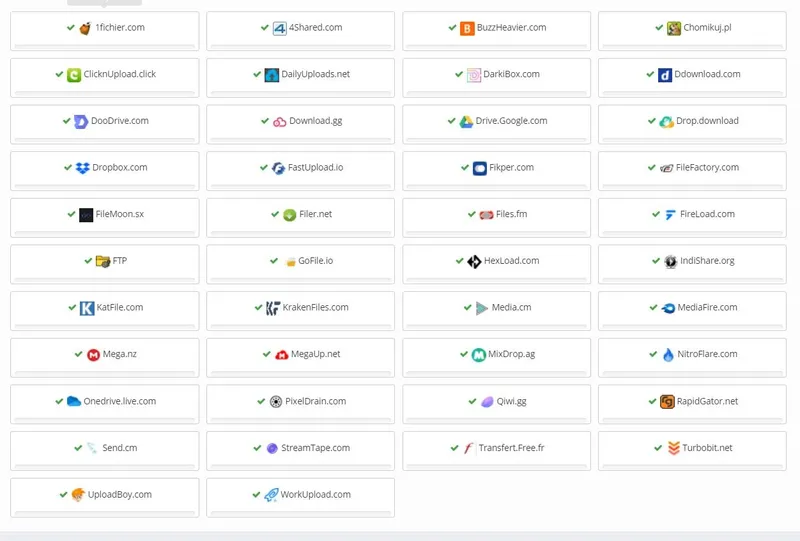Click the blue KatFile.com K icon
The width and height of the screenshot is (800, 541).
[87, 308]
